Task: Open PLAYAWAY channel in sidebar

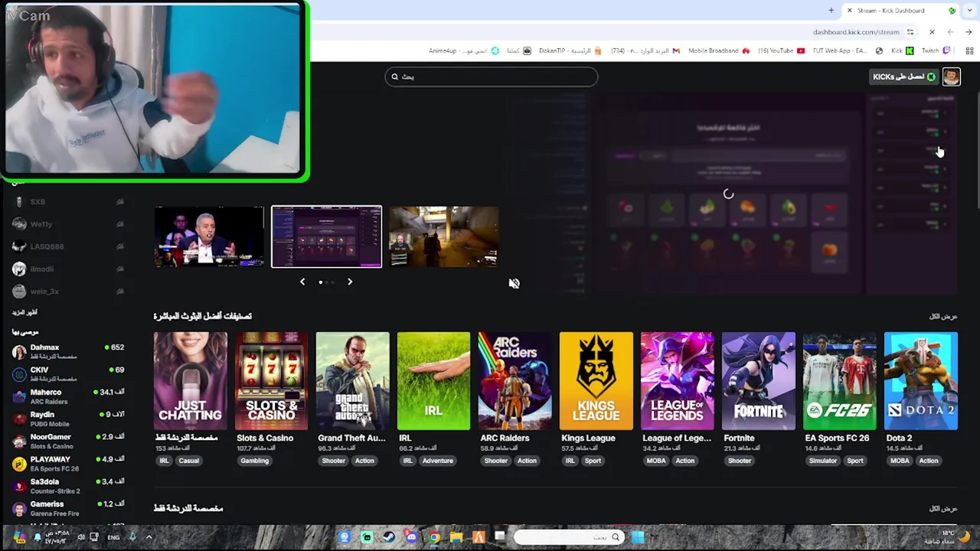Action: (x=67, y=463)
